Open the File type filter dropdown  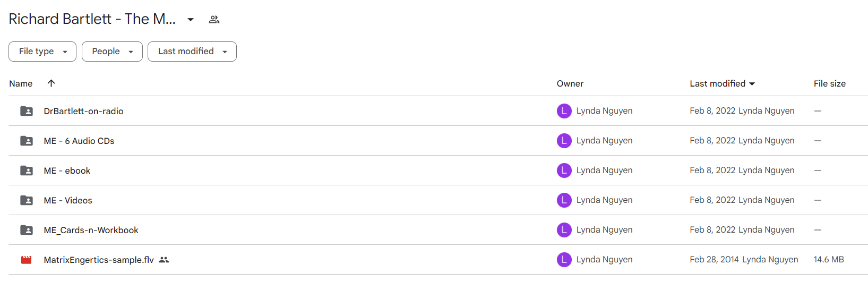click(42, 52)
